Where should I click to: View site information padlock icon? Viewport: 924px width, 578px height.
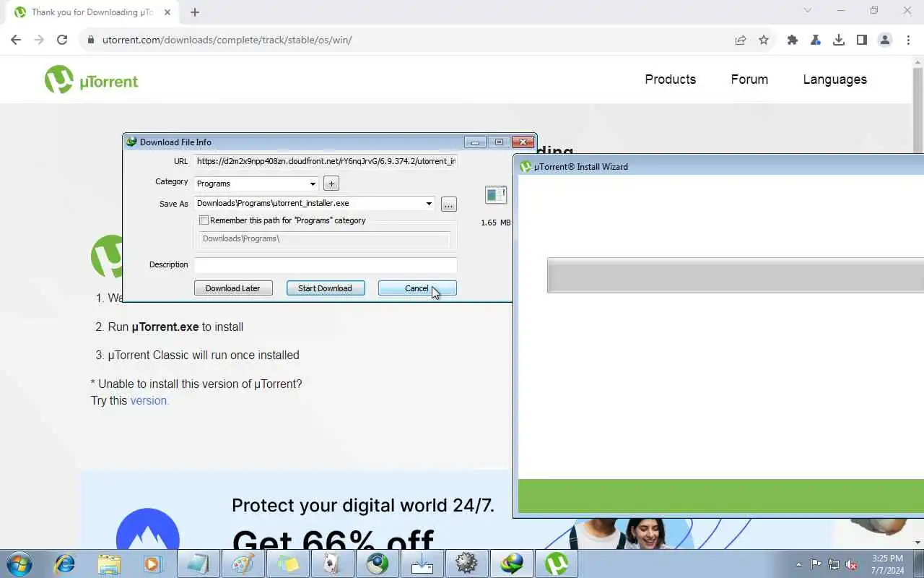coord(91,40)
